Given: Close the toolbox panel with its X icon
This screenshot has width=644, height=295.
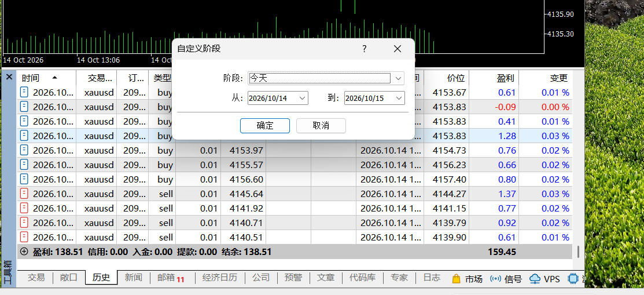Looking at the screenshot, I should 9,77.
